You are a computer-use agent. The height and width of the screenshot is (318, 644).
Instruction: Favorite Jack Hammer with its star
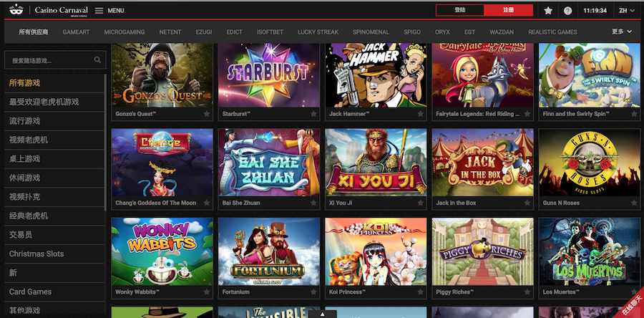420,114
